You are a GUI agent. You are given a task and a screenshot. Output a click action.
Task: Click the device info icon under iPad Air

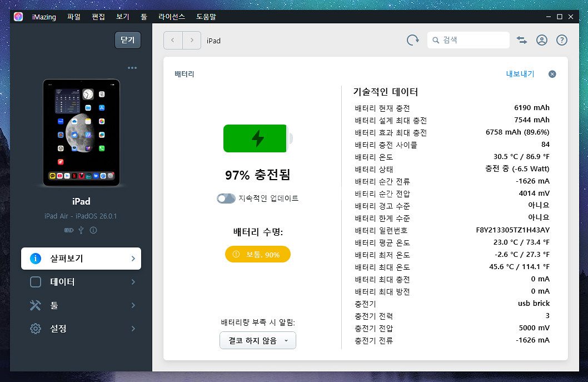pyautogui.click(x=93, y=230)
